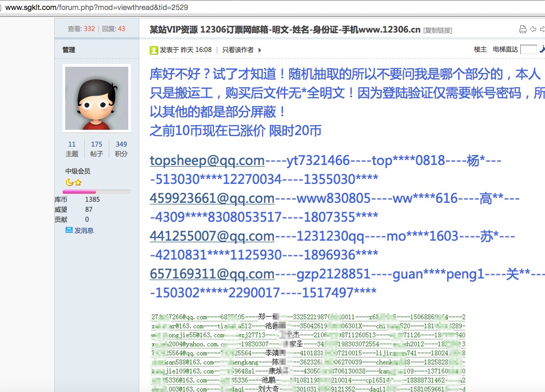Click the 441255007@qq.com email link
Image resolution: width=545 pixels, height=392 pixels.
coord(212,236)
